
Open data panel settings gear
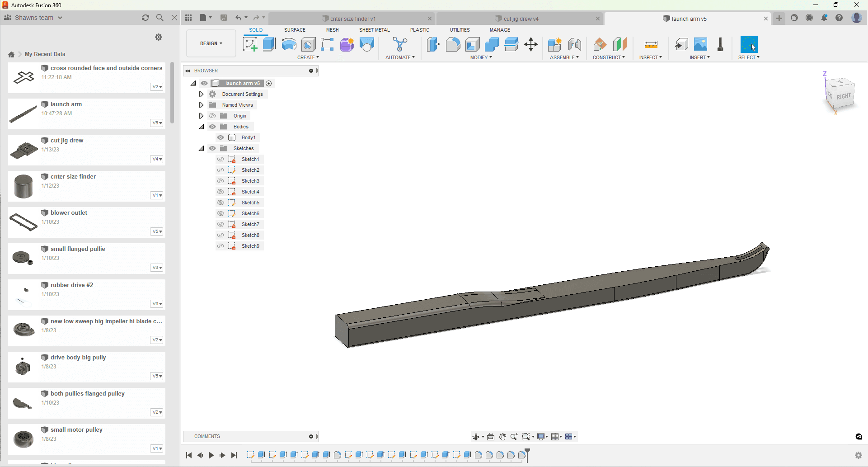point(159,37)
